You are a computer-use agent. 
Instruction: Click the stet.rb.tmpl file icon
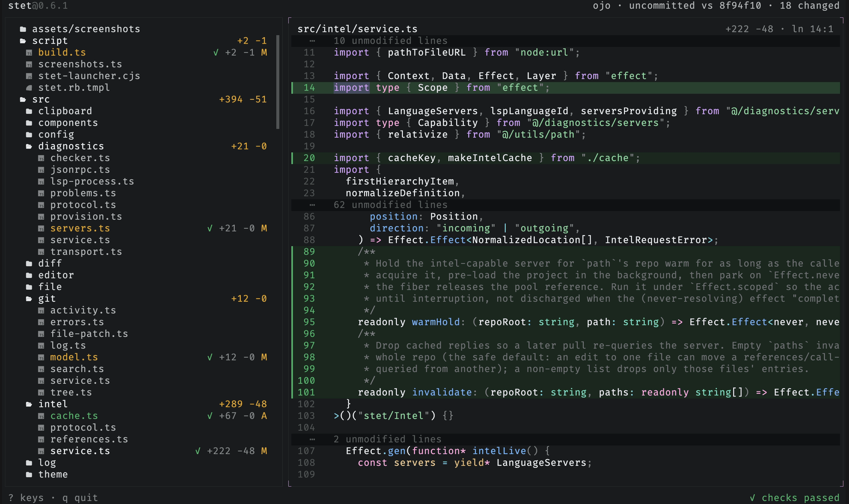tap(29, 88)
